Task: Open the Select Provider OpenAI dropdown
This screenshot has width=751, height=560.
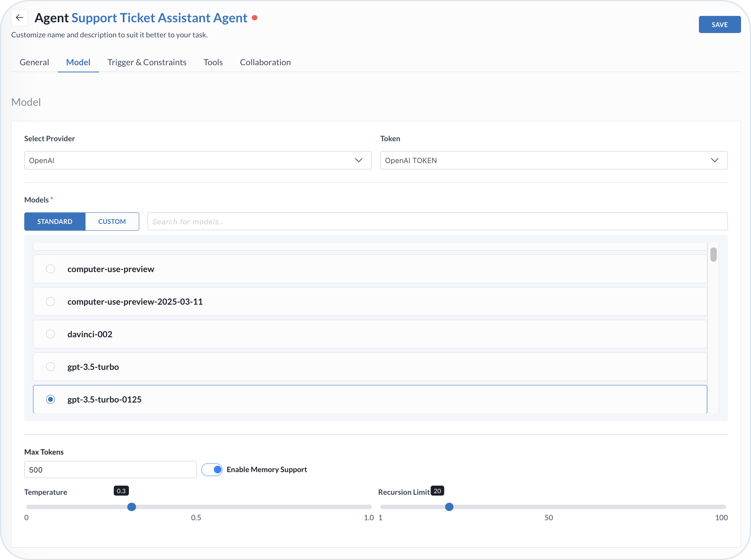Action: pyautogui.click(x=198, y=160)
